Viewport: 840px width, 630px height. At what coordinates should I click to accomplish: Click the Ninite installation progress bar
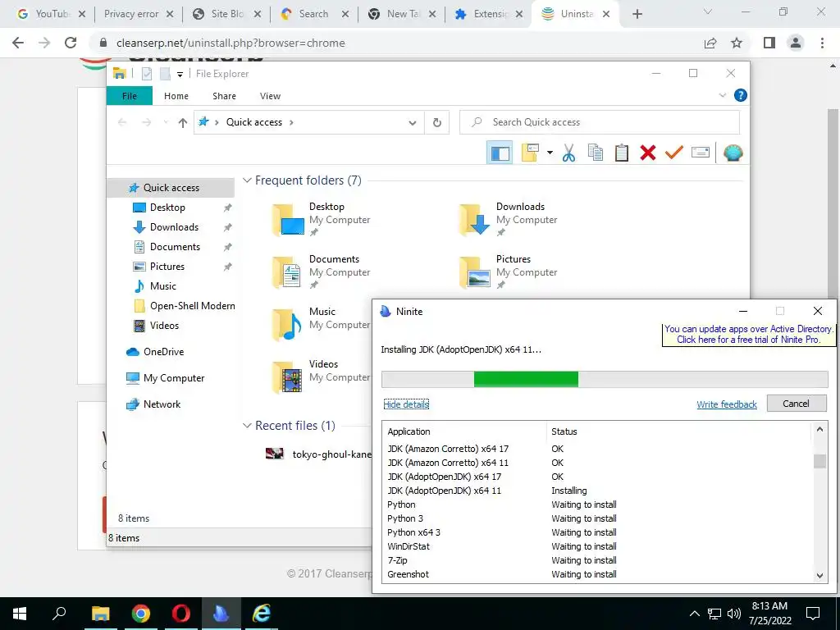605,379
